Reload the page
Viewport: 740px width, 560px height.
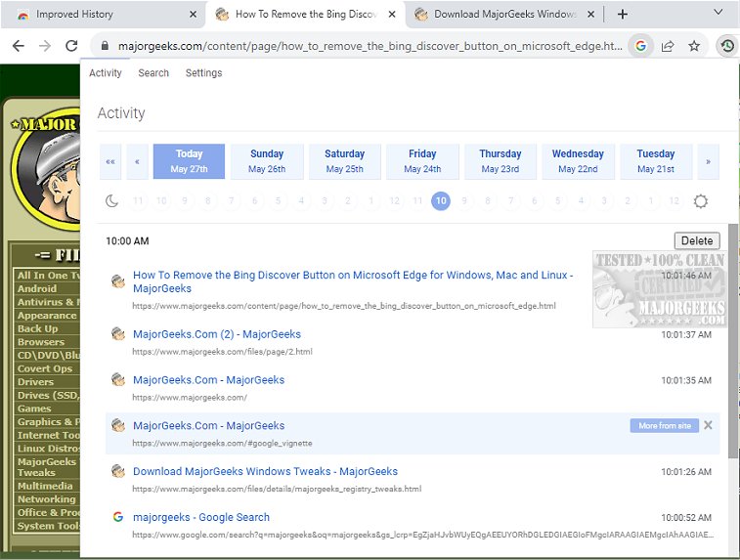coord(71,46)
